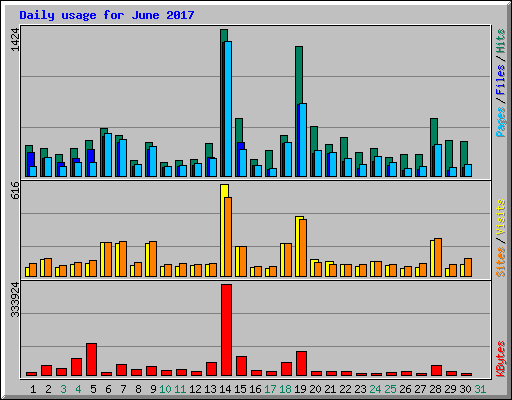Click green day label 31
The height and width of the screenshot is (400, 512).
tap(480, 389)
